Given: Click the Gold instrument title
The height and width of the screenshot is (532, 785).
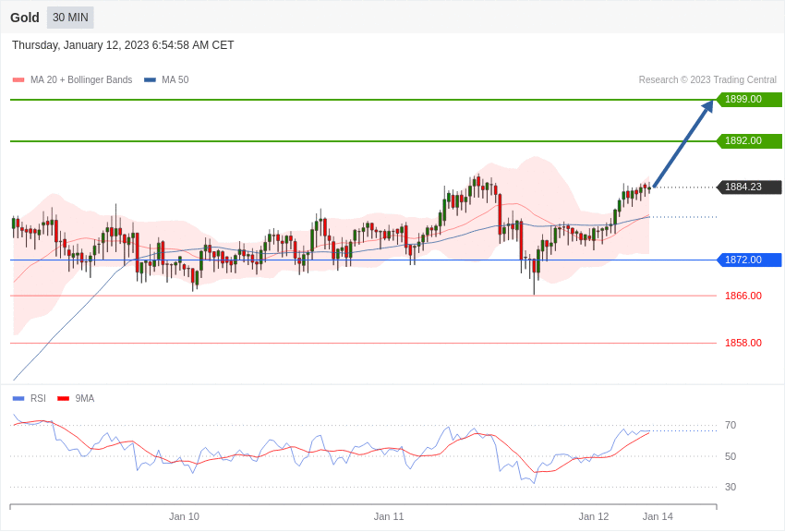Looking at the screenshot, I should click(25, 18).
